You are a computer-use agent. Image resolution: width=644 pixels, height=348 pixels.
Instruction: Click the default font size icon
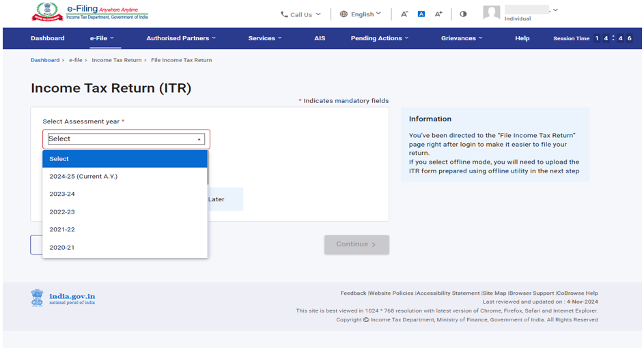pyautogui.click(x=421, y=14)
